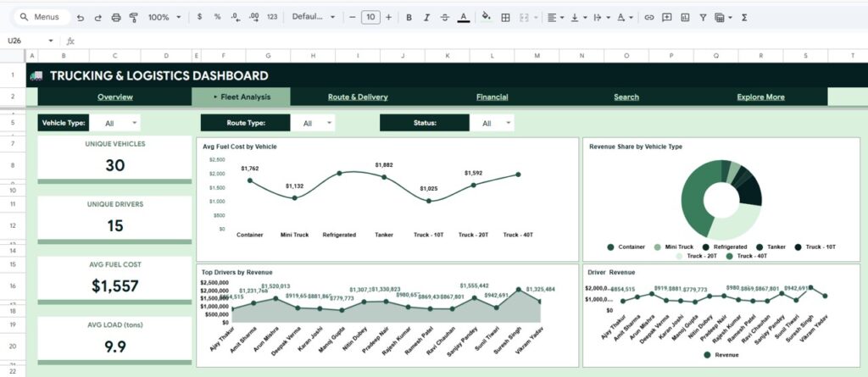Viewport: 868px width, 377px height.
Task: Select row header 16
Action: click(x=13, y=286)
